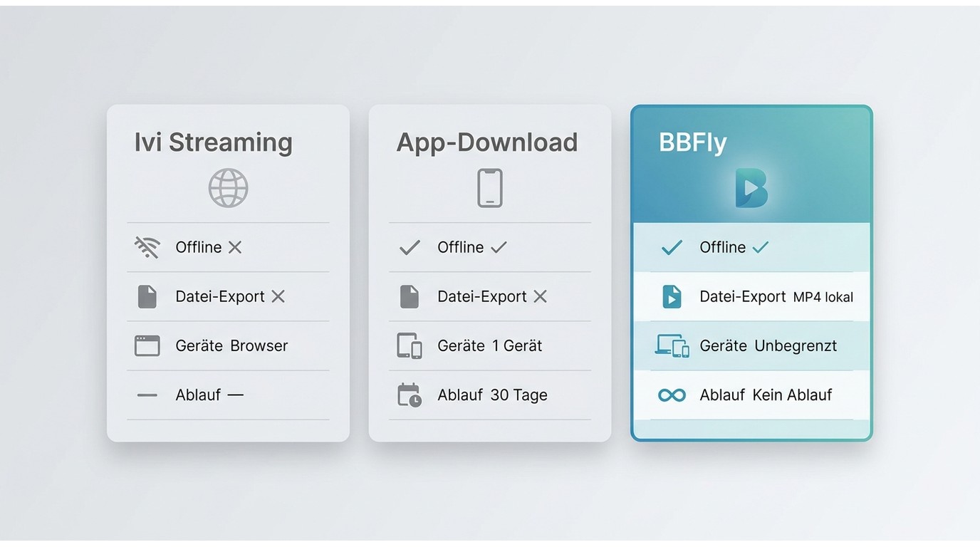This screenshot has width=980, height=547.
Task: Click the App-Download heading
Action: pos(487,142)
